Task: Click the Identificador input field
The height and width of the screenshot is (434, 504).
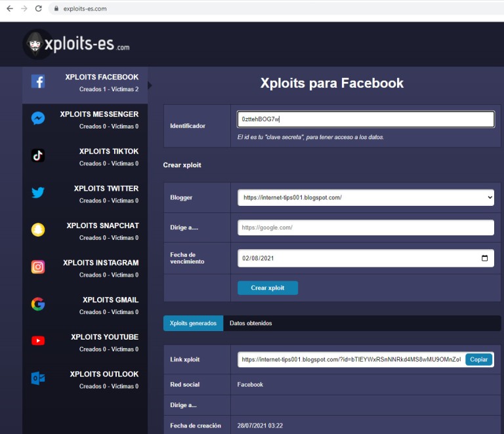Action: [x=366, y=119]
